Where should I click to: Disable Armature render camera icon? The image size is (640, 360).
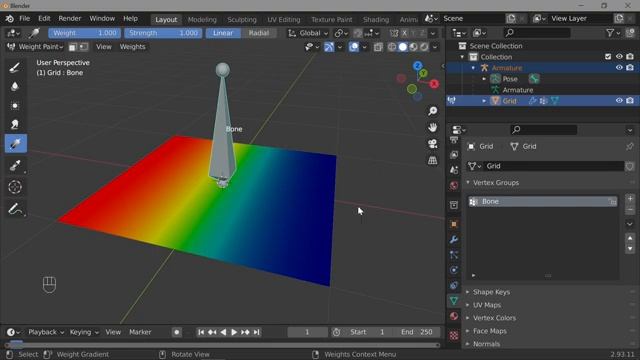pyautogui.click(x=630, y=68)
